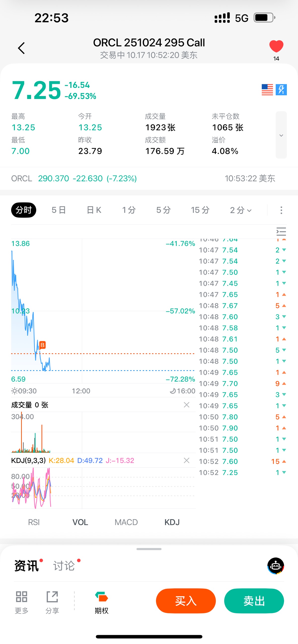The image size is (298, 644).
Task: Open the 2分 interval dropdown
Action: point(240,210)
